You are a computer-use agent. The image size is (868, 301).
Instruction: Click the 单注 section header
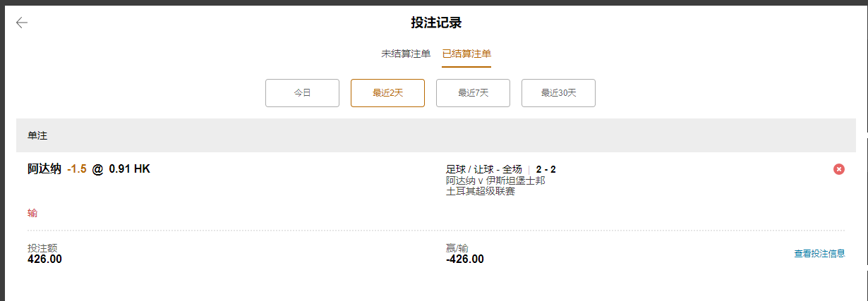tap(37, 135)
